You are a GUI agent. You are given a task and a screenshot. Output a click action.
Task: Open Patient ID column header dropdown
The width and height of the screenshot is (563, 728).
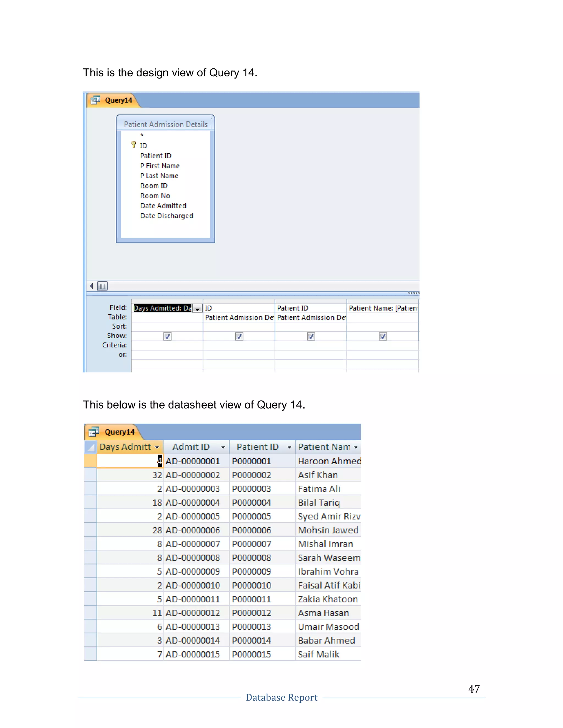[x=289, y=447]
